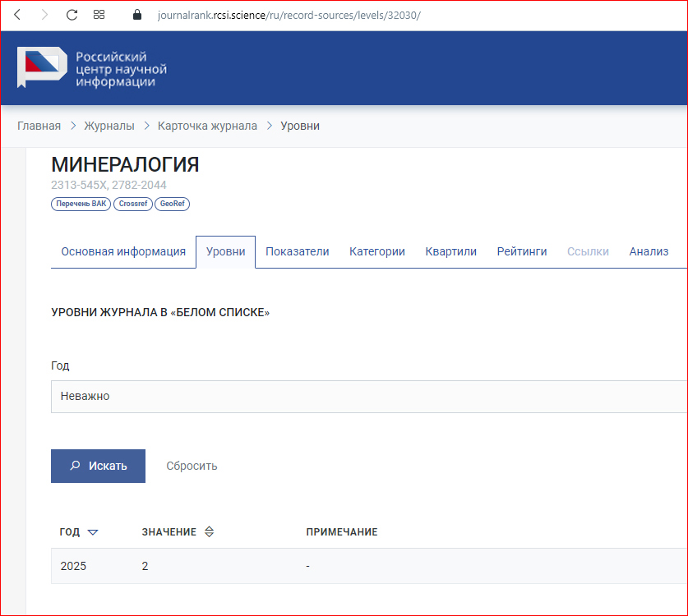
Task: Open the Ссылки tab
Action: [588, 251]
